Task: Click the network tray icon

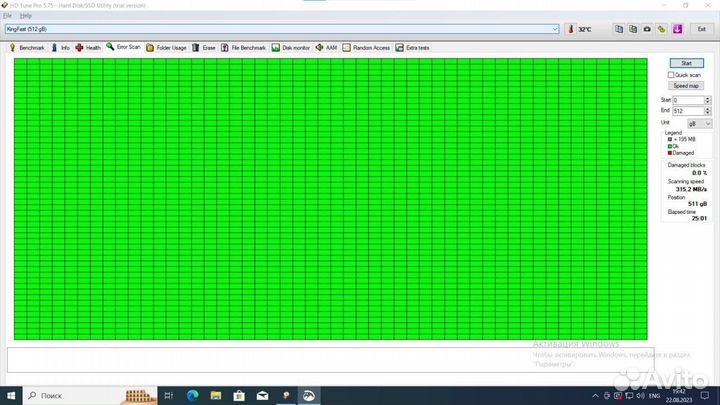Action: 629,396
